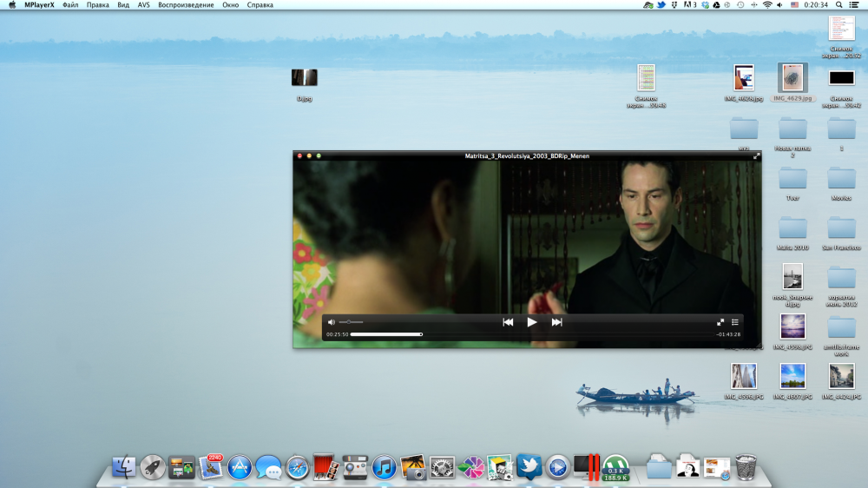This screenshot has height=488, width=868.
Task: Open Photo Booth in the dock
Action: tap(326, 467)
